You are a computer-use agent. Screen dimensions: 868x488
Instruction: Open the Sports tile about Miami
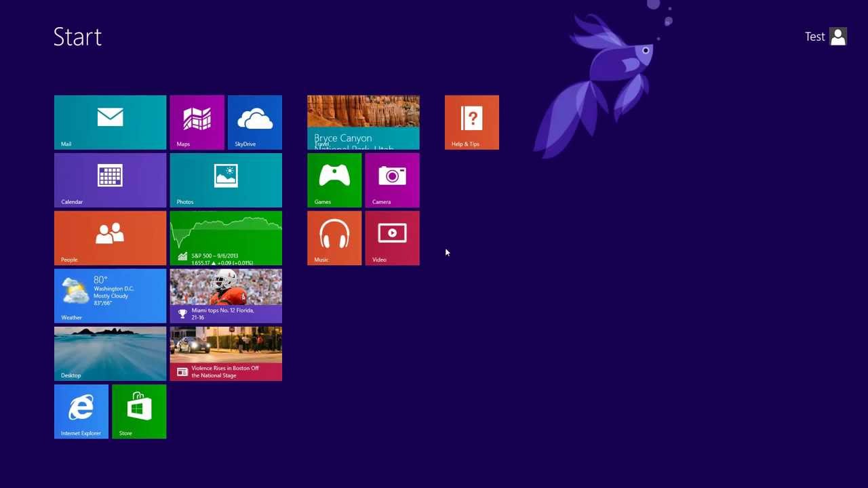coord(226,296)
